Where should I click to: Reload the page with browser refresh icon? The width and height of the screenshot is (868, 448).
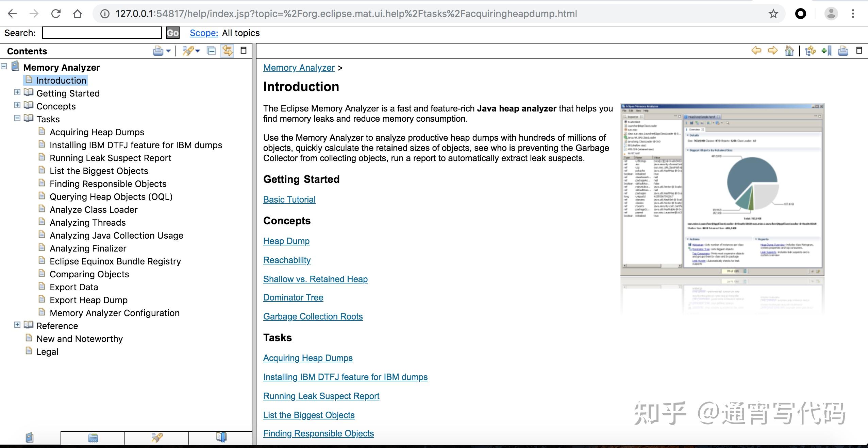pos(56,14)
